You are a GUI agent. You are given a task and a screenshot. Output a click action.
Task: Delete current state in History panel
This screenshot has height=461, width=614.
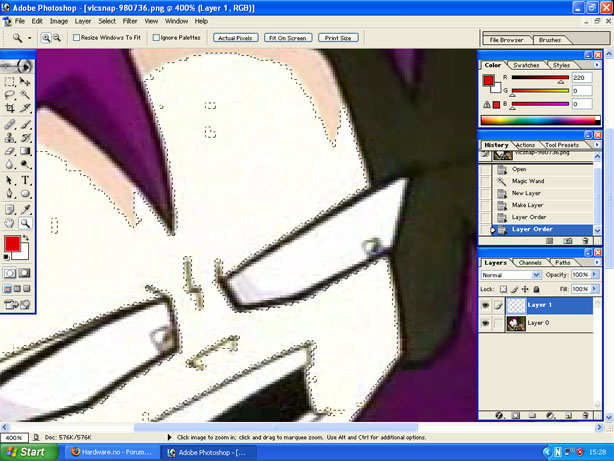pos(585,241)
